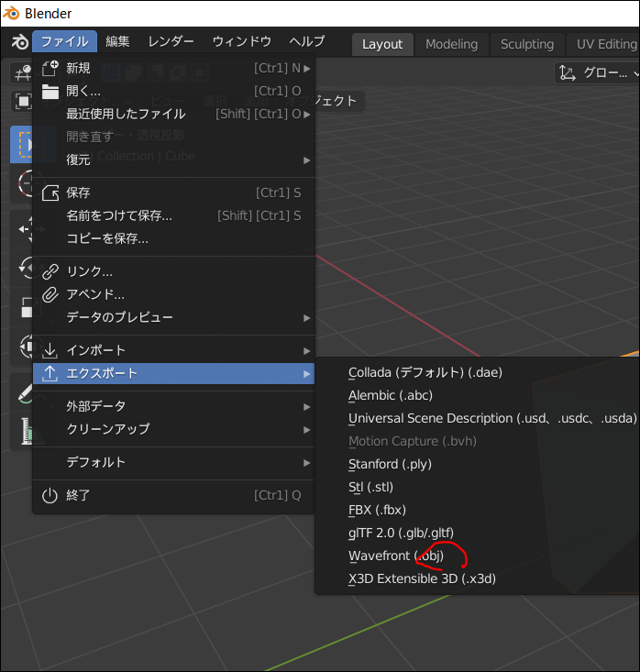Click the Blender logo menu icon
The image size is (640, 672).
[20, 42]
